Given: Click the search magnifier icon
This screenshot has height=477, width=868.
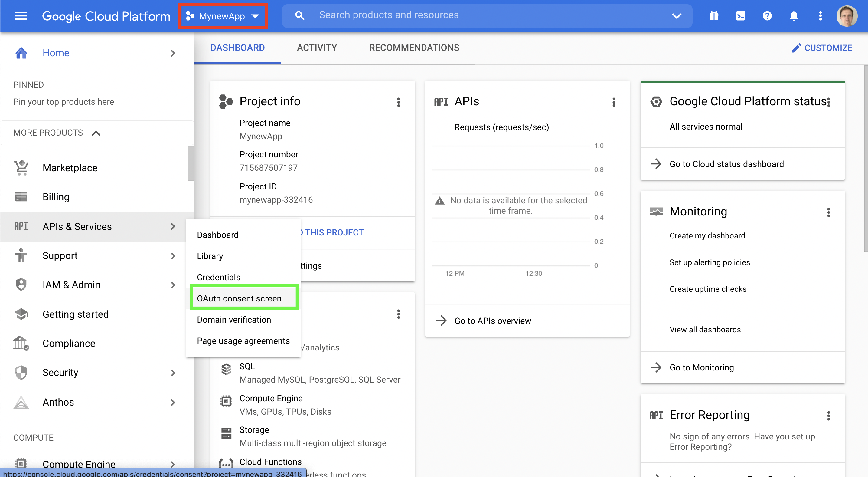Looking at the screenshot, I should tap(299, 15).
